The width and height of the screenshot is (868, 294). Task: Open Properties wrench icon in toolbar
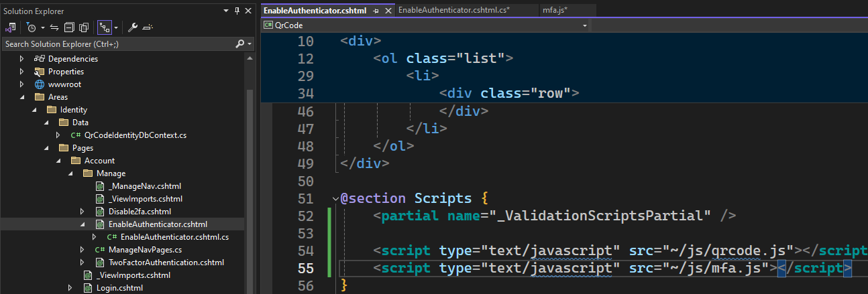click(133, 27)
